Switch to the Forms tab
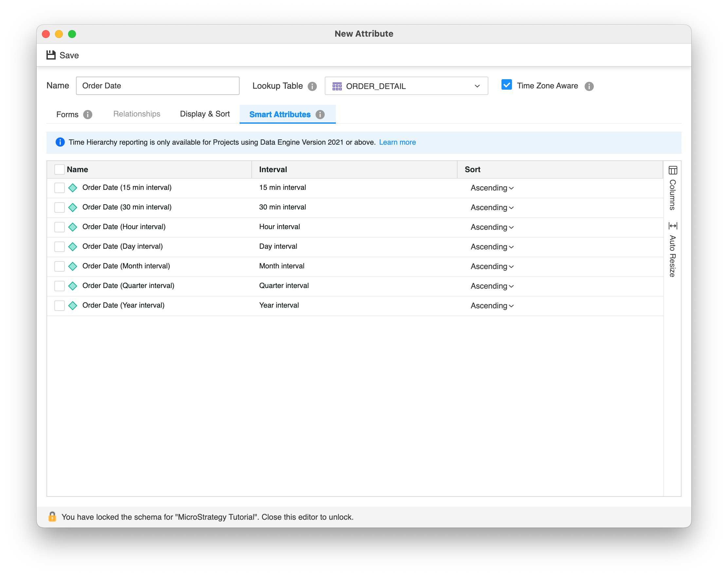The width and height of the screenshot is (728, 576). click(x=67, y=115)
